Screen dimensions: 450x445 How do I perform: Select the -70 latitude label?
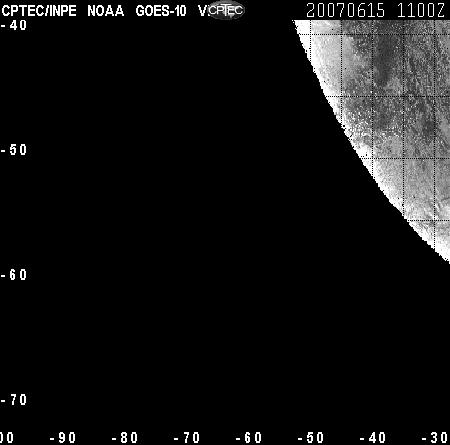pyautogui.click(x=14, y=400)
